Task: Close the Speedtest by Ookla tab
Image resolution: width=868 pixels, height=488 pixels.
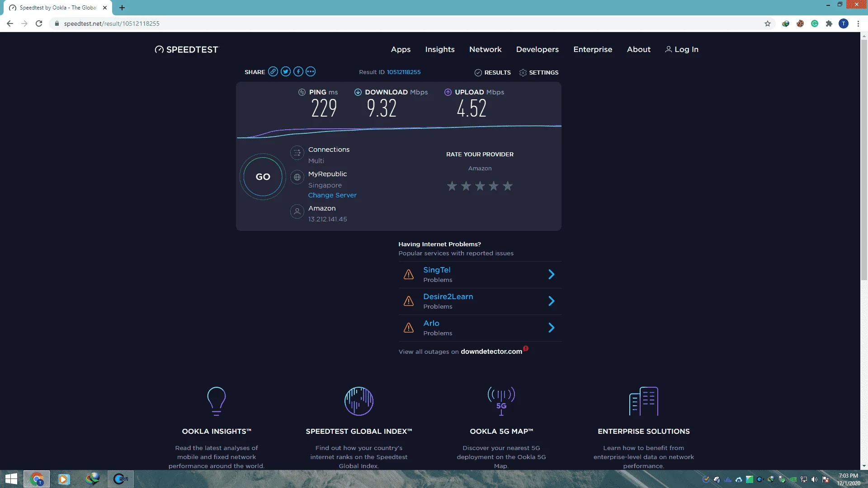Action: click(x=105, y=8)
